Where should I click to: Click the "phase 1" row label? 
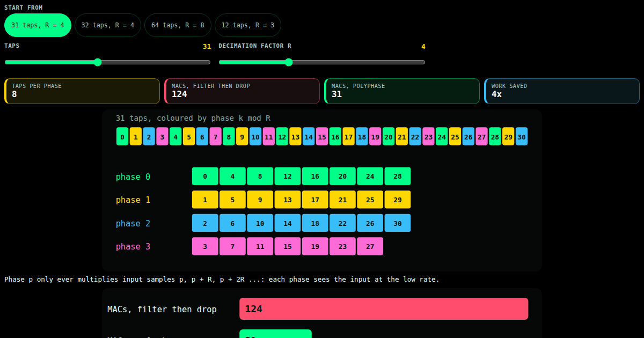pyautogui.click(x=133, y=200)
